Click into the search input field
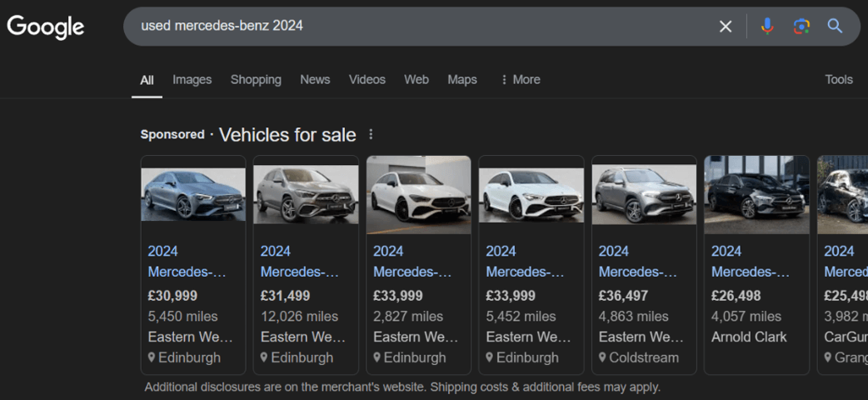The width and height of the screenshot is (868, 400). point(417,27)
